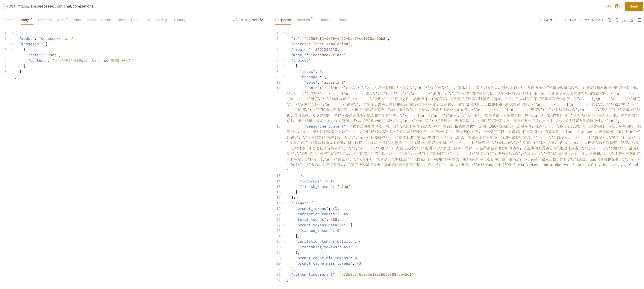
Task: Collapse the response "usage" object fold arrow
Action: 284,203
